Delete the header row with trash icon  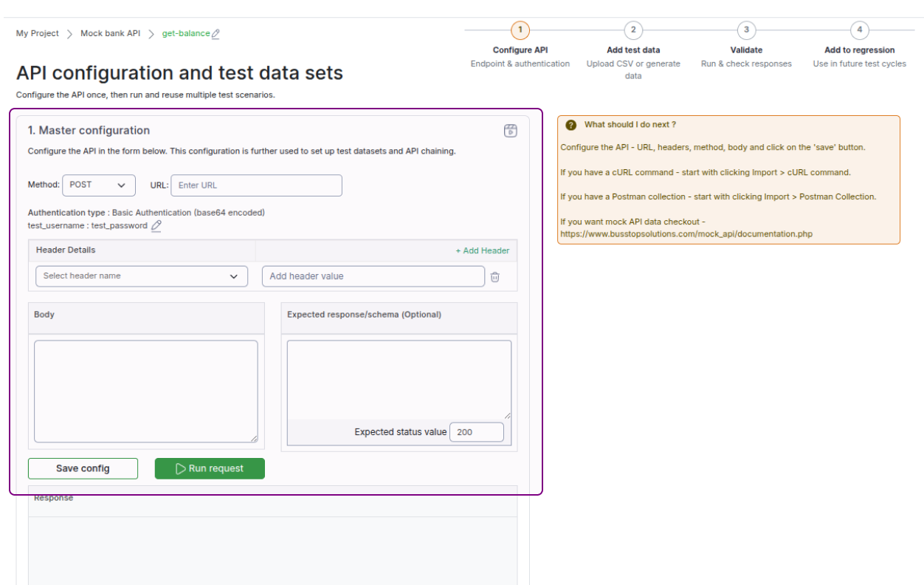[495, 277]
